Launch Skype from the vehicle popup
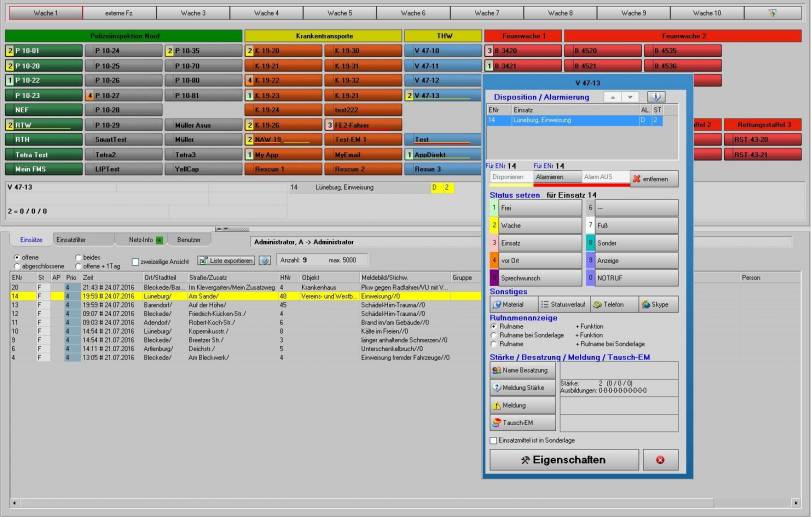811x517 pixels. [658, 304]
